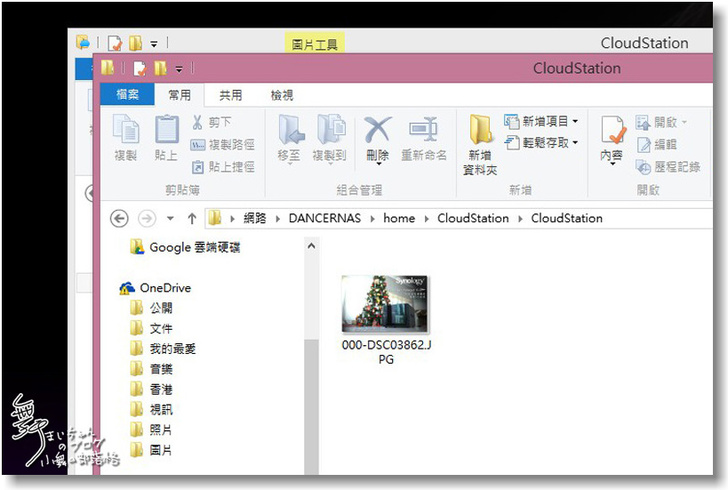The width and height of the screenshot is (728, 490).
Task: Click the 剪下 (Cut) scissors icon
Action: [198, 122]
